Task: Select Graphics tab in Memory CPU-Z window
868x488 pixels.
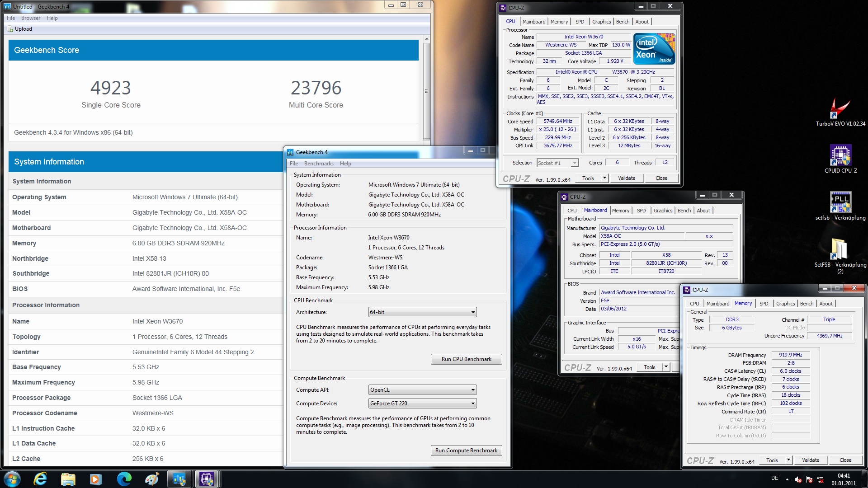Action: click(785, 304)
